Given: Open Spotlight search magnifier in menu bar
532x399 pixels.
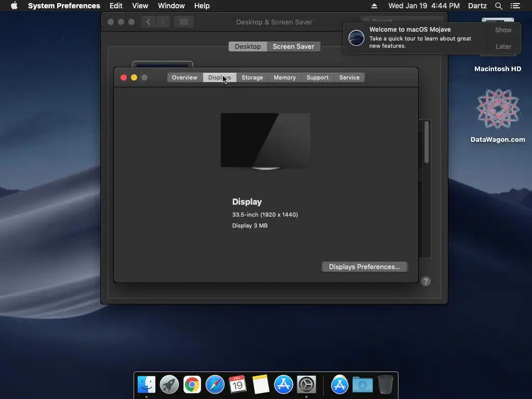Looking at the screenshot, I should click(x=498, y=6).
